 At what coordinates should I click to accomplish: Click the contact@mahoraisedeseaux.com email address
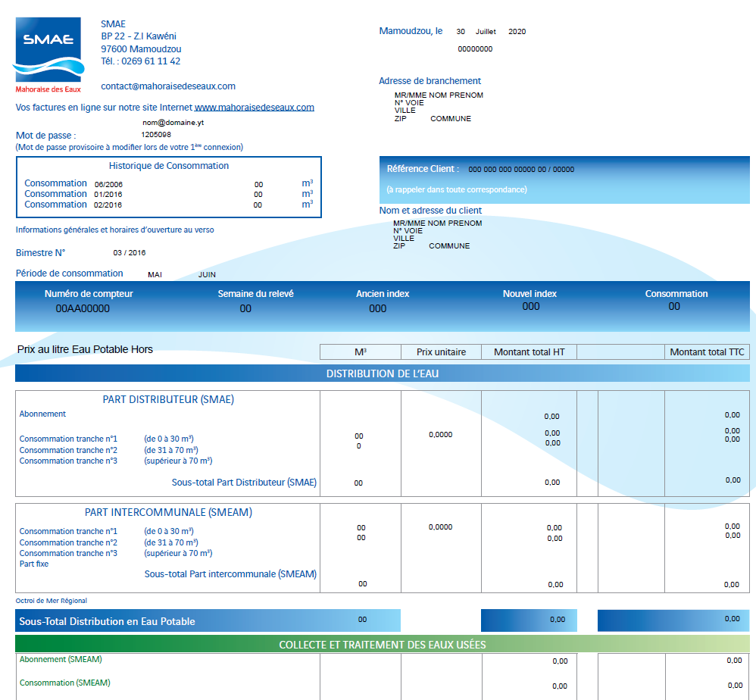click(167, 86)
